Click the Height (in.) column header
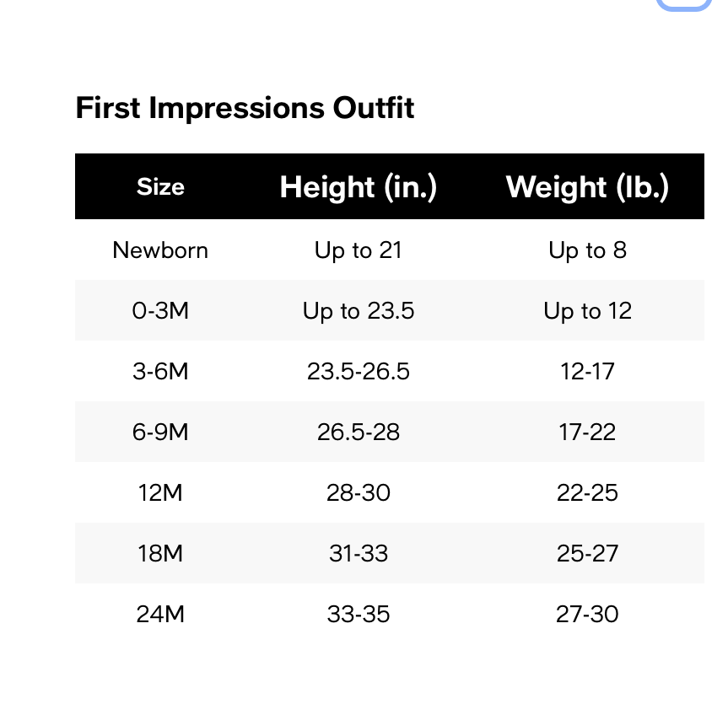This screenshot has height=720, width=728. [359, 187]
